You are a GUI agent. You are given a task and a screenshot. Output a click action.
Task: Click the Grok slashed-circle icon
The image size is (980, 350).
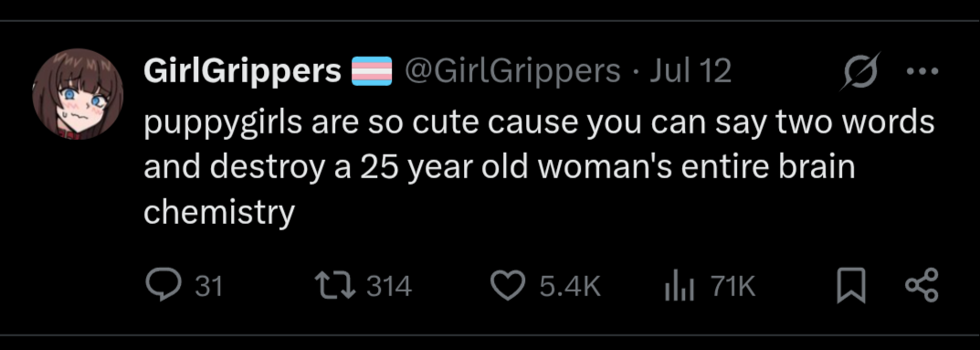[859, 72]
